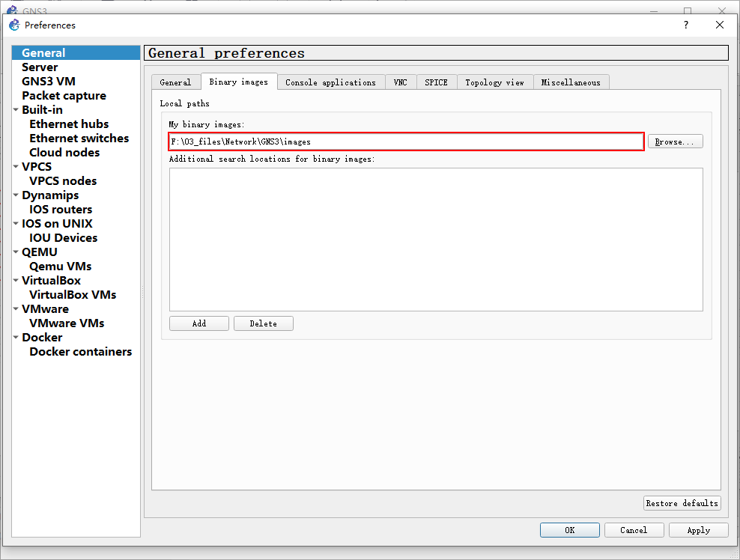Open VPCS nodes settings
The height and width of the screenshot is (560, 740).
click(63, 180)
